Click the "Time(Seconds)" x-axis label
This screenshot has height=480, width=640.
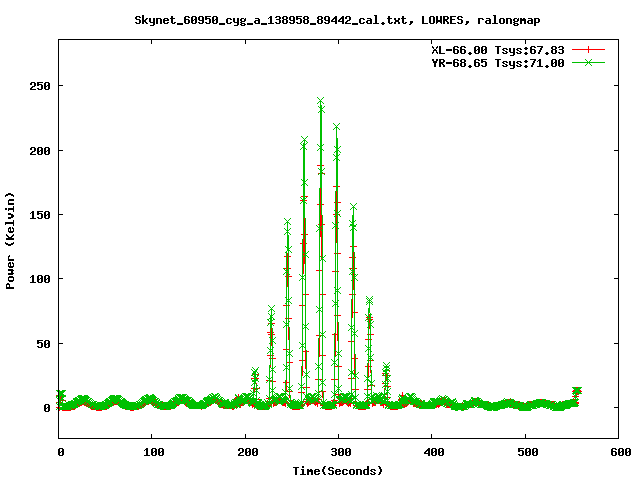338,470
